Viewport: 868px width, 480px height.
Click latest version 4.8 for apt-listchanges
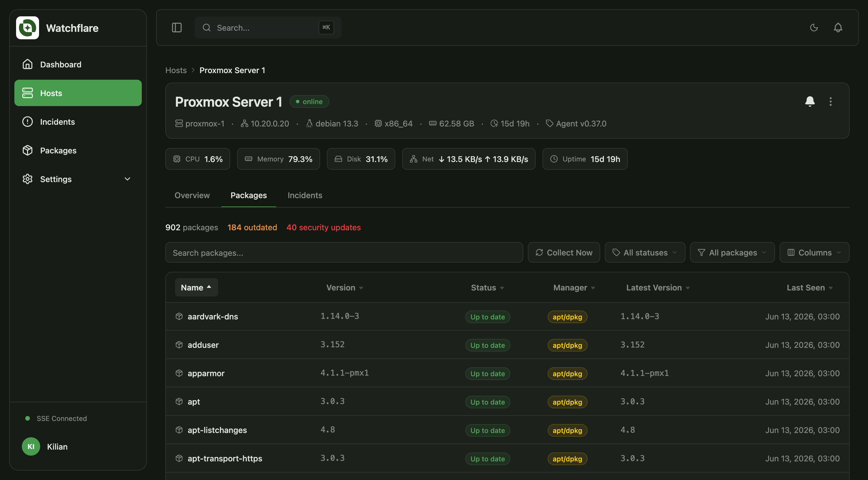[x=628, y=430]
